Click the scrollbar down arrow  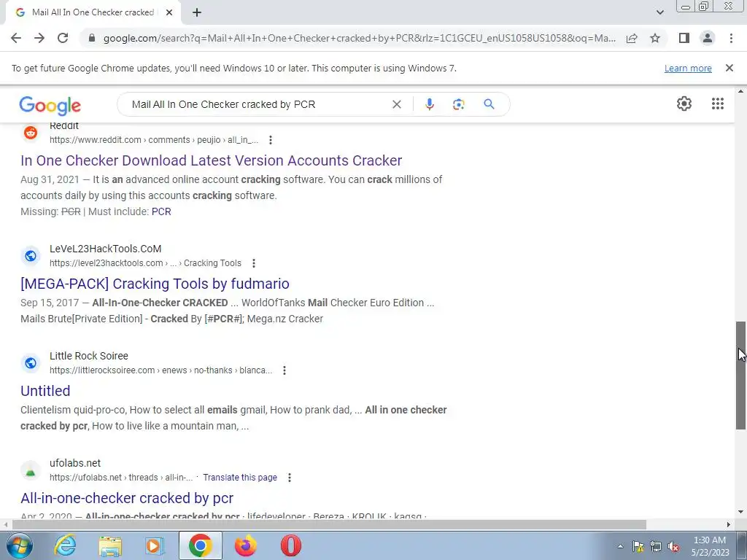click(741, 513)
